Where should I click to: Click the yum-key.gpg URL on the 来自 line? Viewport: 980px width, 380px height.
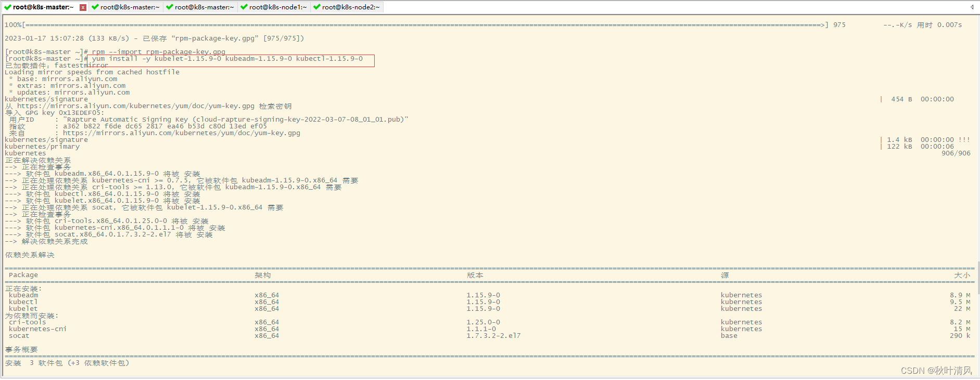click(x=182, y=133)
